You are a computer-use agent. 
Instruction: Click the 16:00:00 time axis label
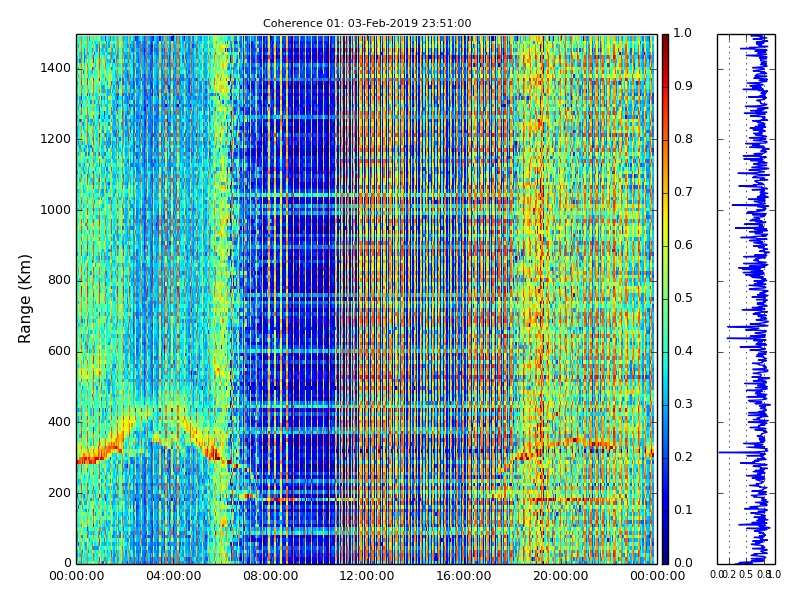pos(464,577)
